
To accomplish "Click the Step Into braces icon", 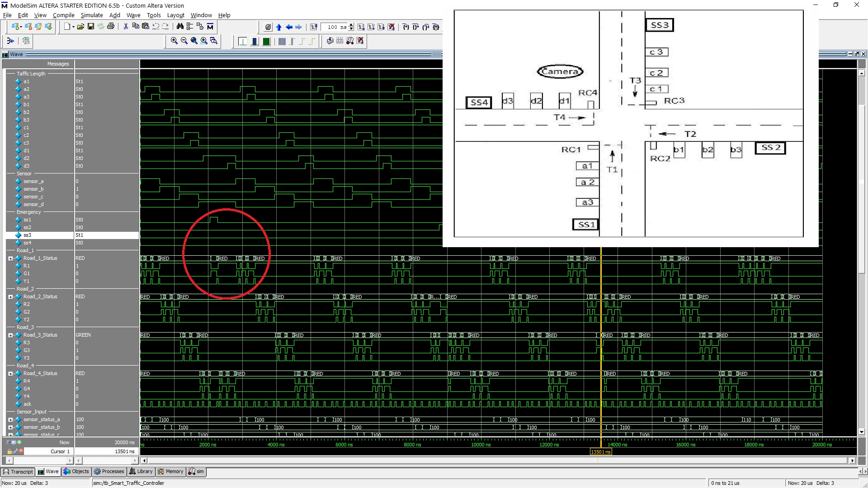I will point(406,27).
